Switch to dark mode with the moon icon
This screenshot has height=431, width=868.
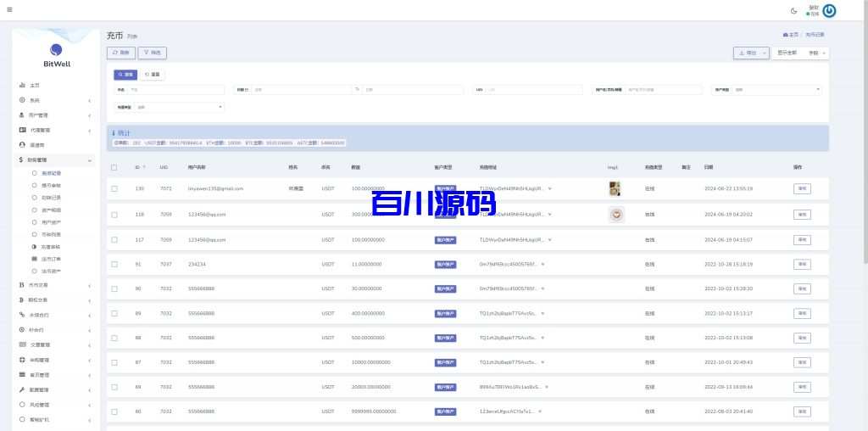click(793, 10)
